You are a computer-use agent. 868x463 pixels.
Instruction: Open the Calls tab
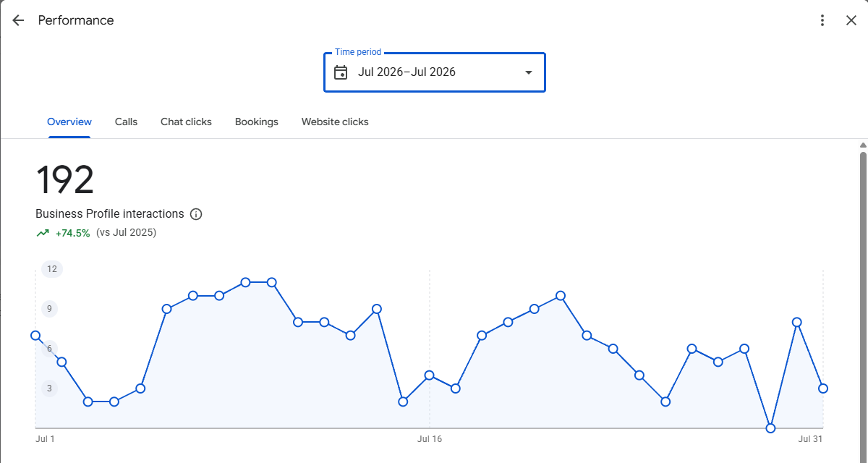(126, 122)
